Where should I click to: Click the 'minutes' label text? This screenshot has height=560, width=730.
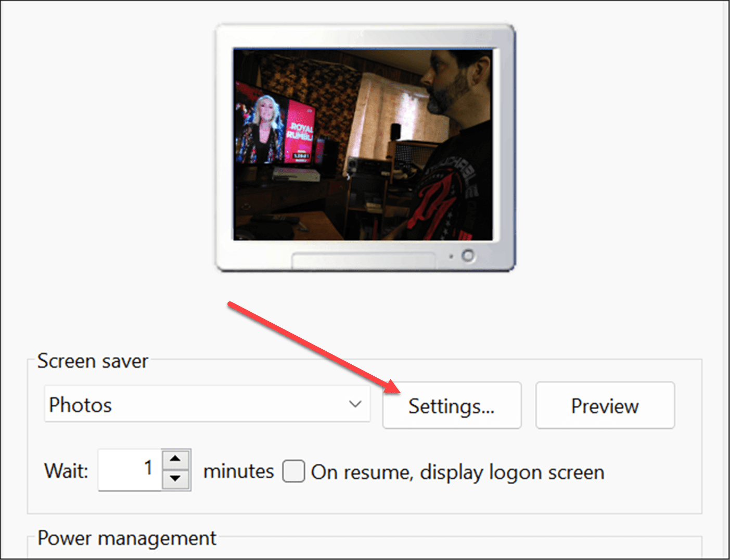pos(238,471)
